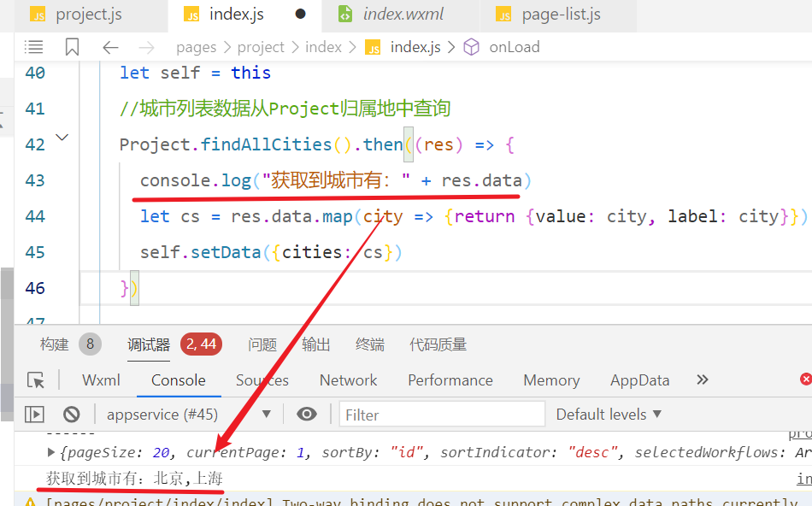This screenshot has width=812, height=506.
Task: Open the 终端 panel tab
Action: (370, 344)
